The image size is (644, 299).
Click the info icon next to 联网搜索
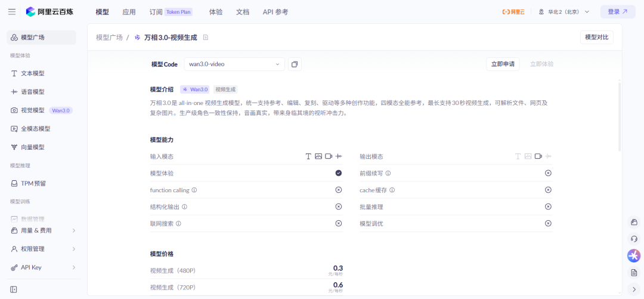tap(179, 224)
